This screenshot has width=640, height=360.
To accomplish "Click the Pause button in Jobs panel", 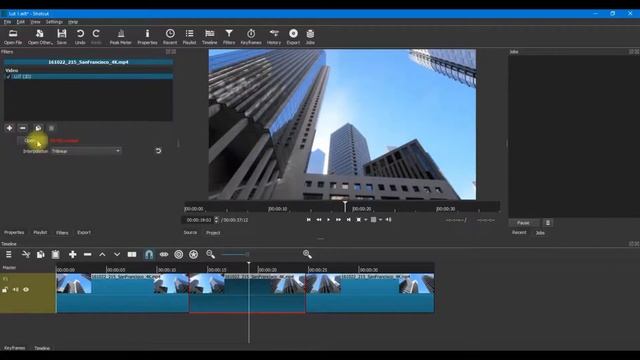I will tap(523, 223).
